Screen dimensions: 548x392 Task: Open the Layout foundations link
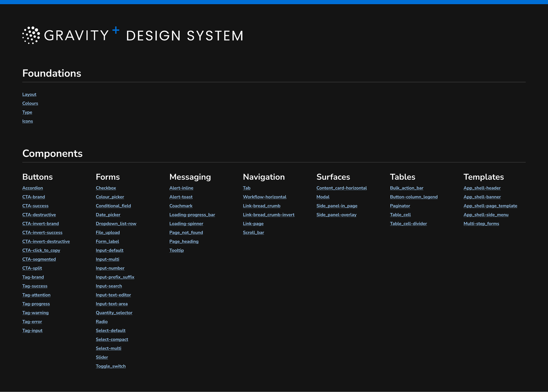(29, 94)
